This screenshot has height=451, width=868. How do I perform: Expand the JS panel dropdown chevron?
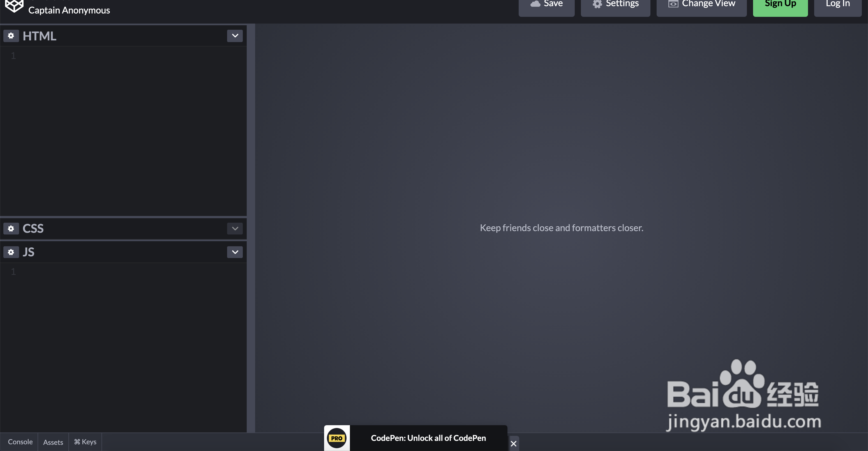pyautogui.click(x=235, y=252)
